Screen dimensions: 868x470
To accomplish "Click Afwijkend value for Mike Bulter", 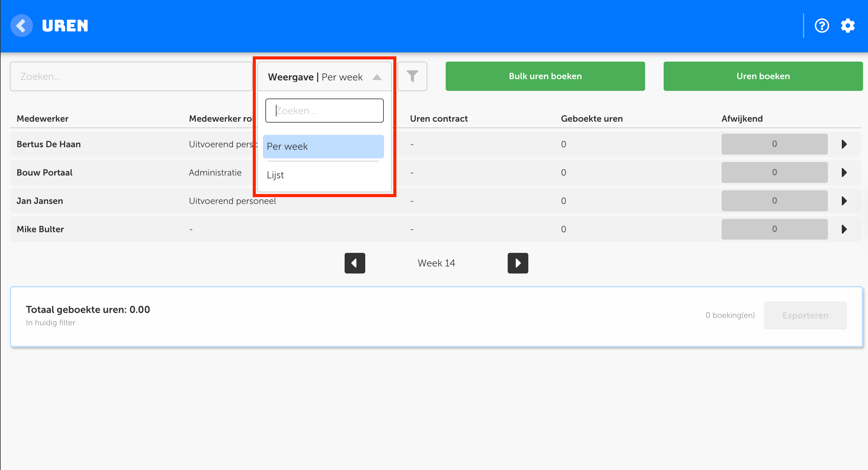I will click(x=774, y=229).
